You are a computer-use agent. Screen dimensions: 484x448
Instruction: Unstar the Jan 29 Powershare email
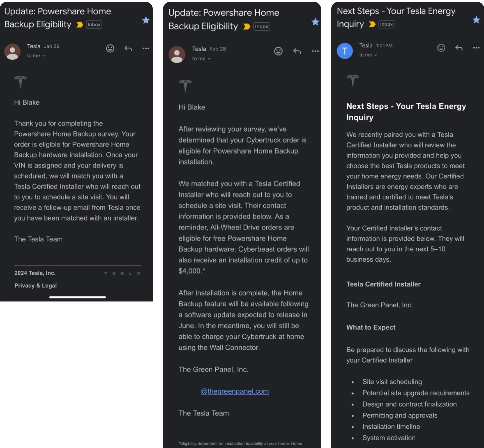146,20
